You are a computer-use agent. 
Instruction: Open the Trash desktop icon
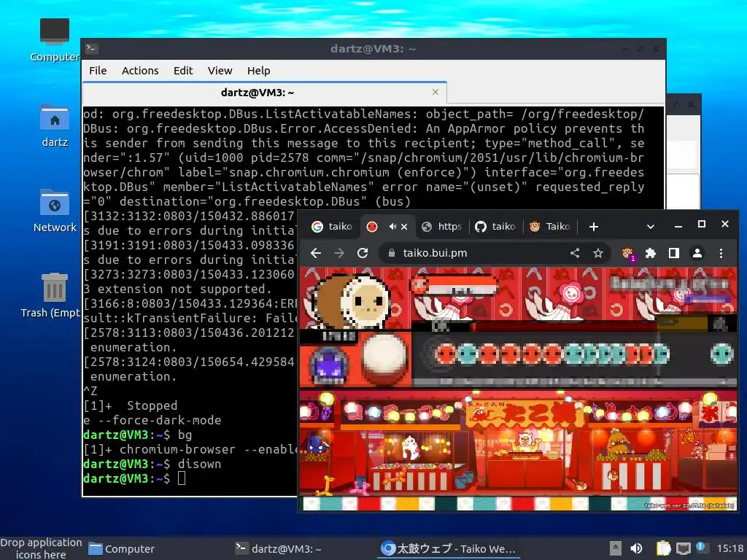(53, 295)
